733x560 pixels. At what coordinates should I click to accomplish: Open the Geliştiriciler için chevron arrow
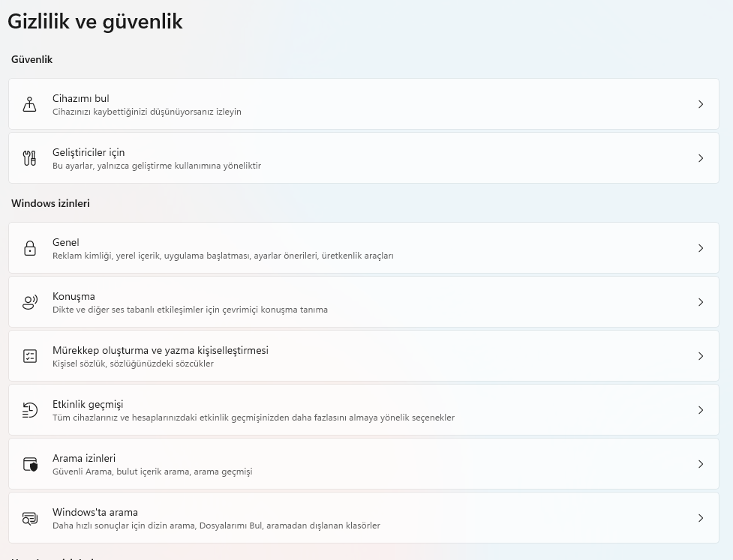(x=700, y=158)
